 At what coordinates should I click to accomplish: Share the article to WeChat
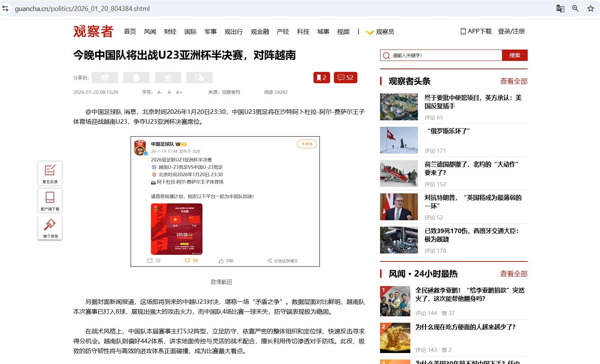tap(199, 78)
